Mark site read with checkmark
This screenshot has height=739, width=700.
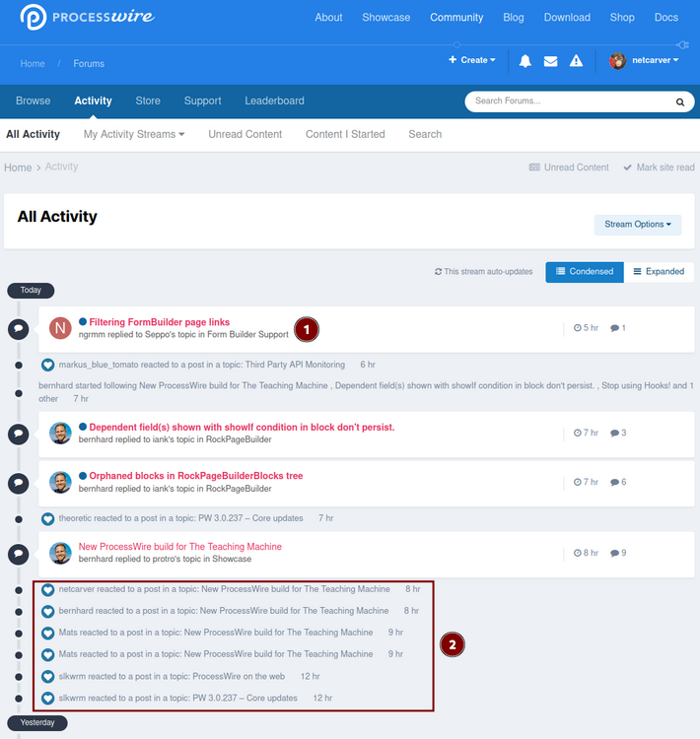pyautogui.click(x=659, y=168)
